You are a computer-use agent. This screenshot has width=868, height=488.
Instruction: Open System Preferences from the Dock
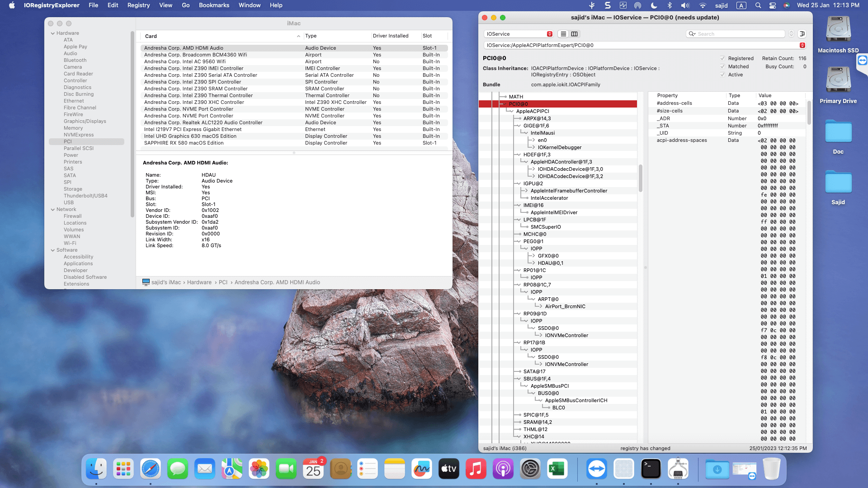coord(530,469)
